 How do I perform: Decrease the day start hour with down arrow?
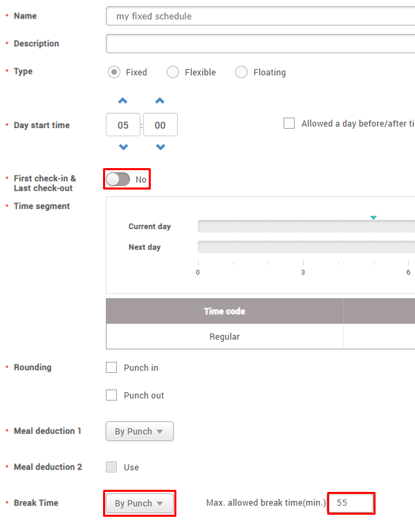coord(123,147)
